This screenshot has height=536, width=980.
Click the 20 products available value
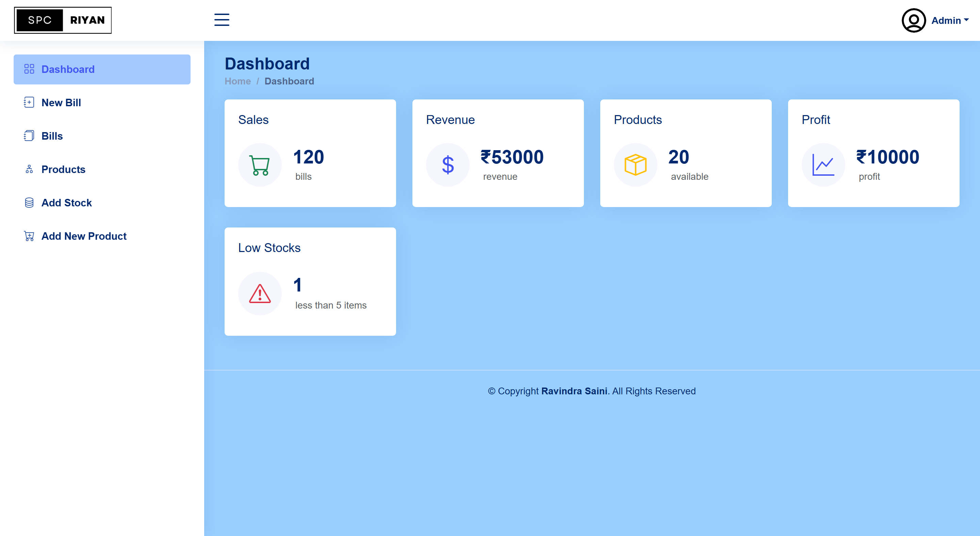click(679, 157)
